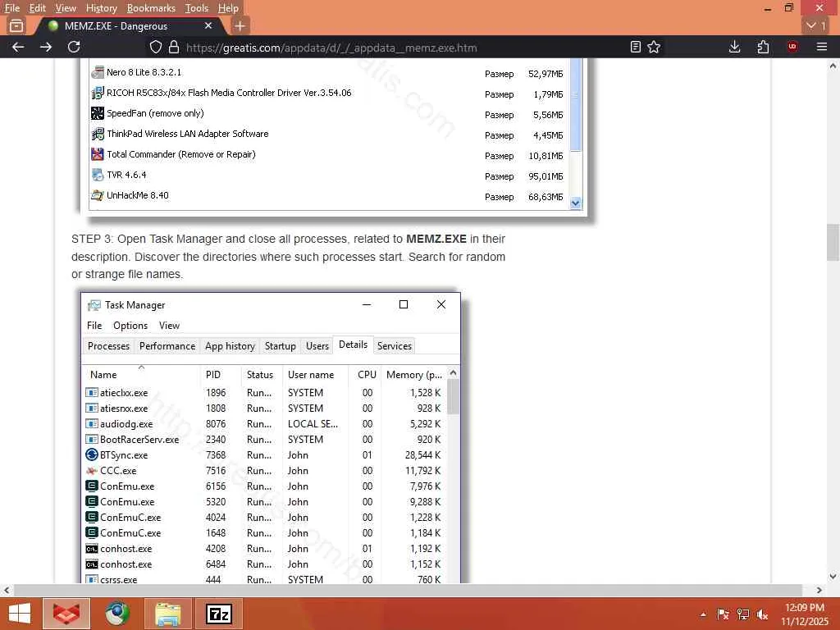Show hidden tray icons arrow
840x630 pixels.
pyautogui.click(x=703, y=614)
